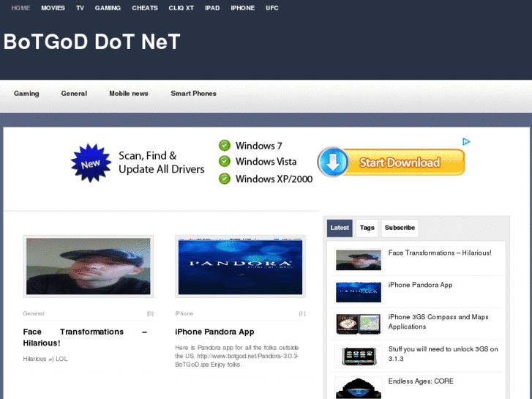Click the iPhone category label under Pandora image
This screenshot has width=532, height=399.
184,313
